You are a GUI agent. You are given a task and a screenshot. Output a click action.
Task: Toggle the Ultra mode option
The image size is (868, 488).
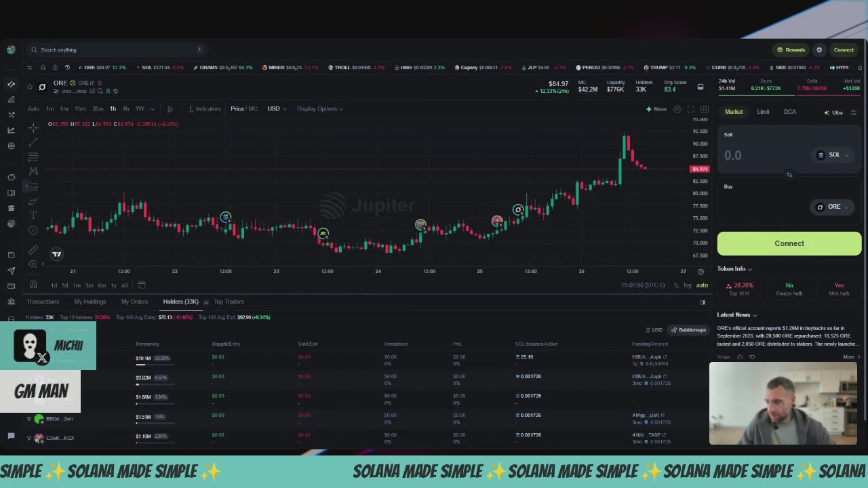(x=833, y=113)
